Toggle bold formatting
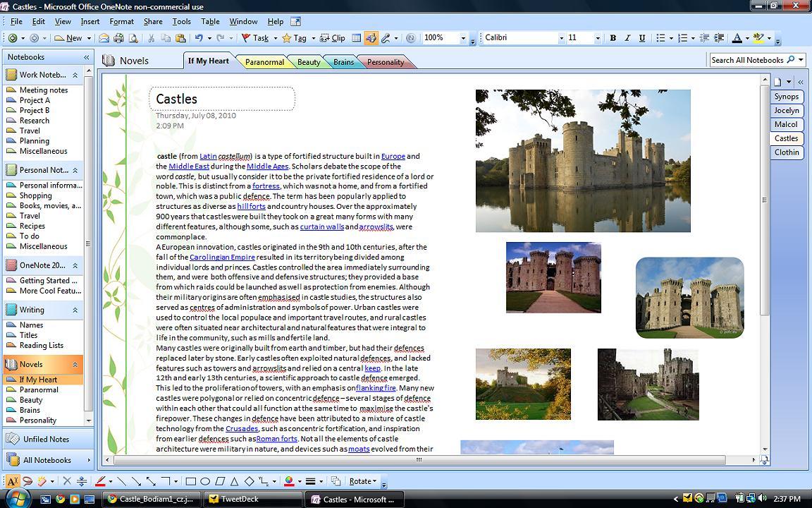Screen dimensions: 812x508 point(613,37)
